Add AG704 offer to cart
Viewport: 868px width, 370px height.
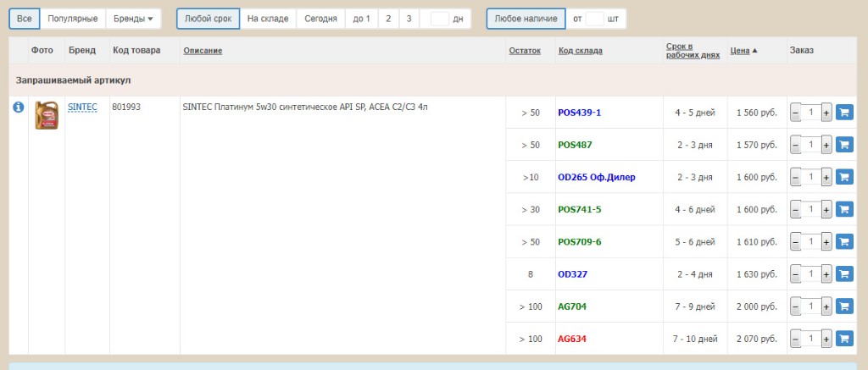844,306
